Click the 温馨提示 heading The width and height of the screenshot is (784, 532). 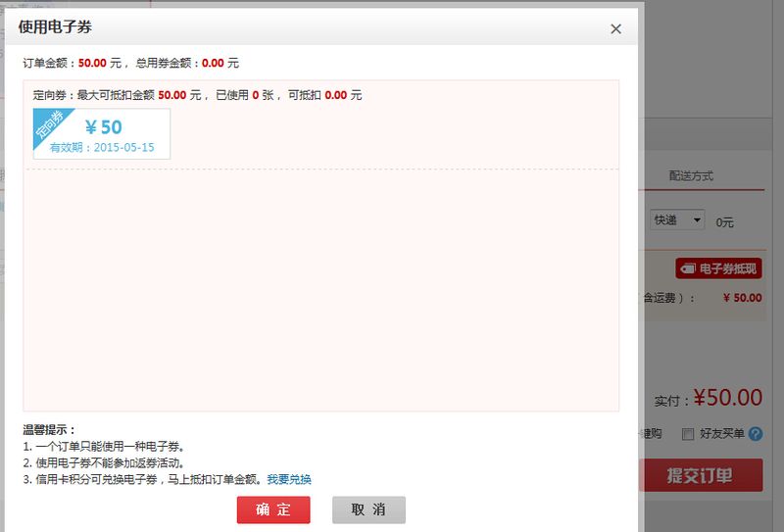pyautogui.click(x=50, y=429)
